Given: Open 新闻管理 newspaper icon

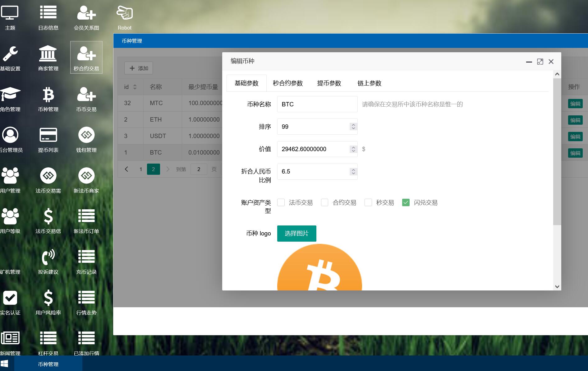Looking at the screenshot, I should (10, 343).
